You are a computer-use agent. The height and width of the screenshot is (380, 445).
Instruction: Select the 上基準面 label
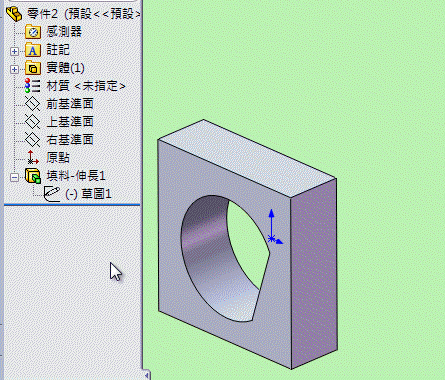click(x=70, y=122)
